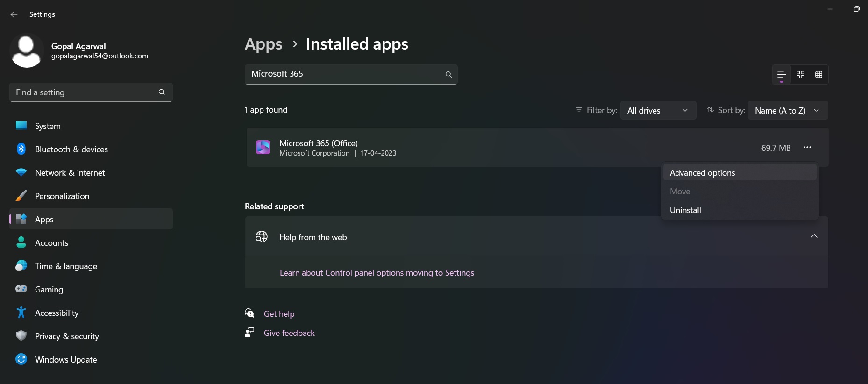This screenshot has width=868, height=384.
Task: Open the three-dots menu for Microsoft 365
Action: tap(807, 148)
